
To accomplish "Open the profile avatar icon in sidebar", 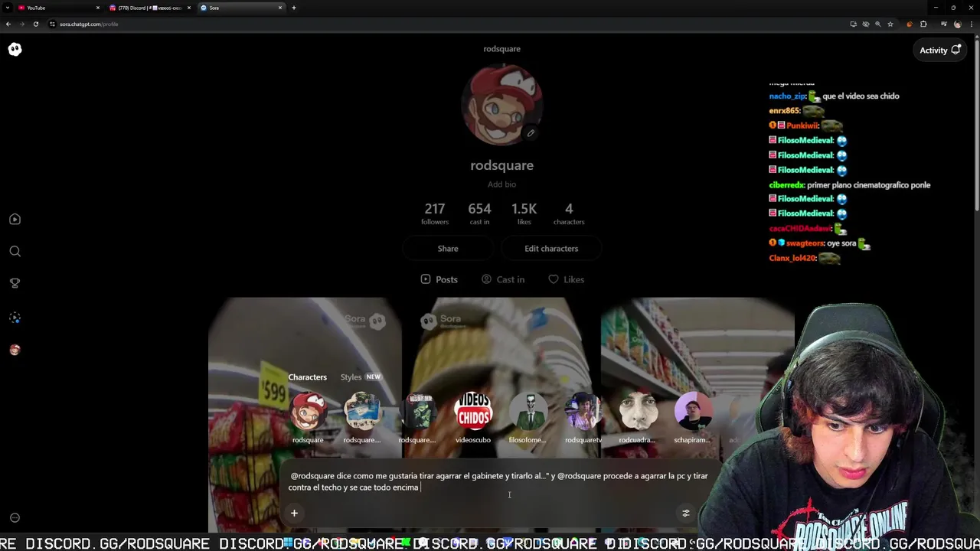I will 15,350.
